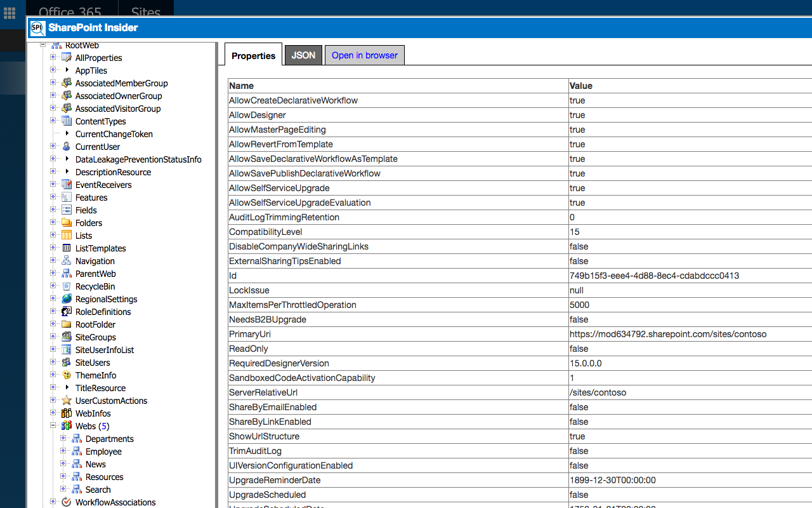Click the ParentWeb site icon

[x=67, y=274]
